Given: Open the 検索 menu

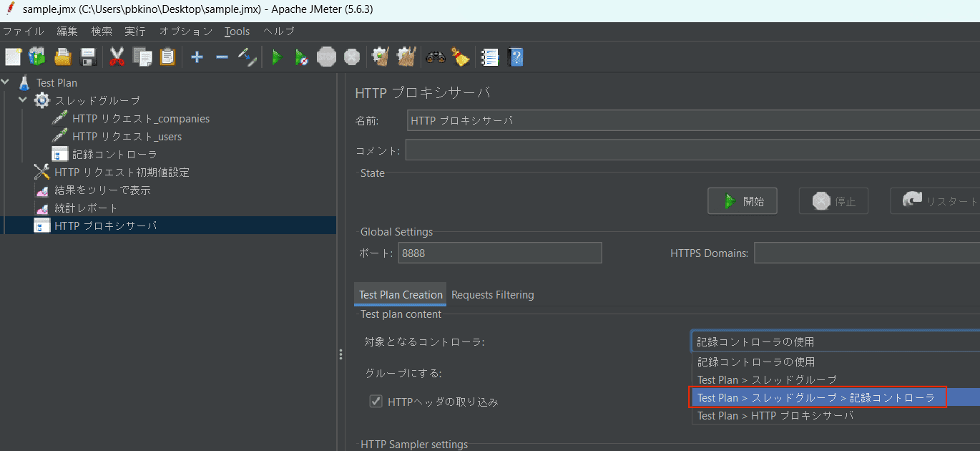Looking at the screenshot, I should tap(102, 31).
